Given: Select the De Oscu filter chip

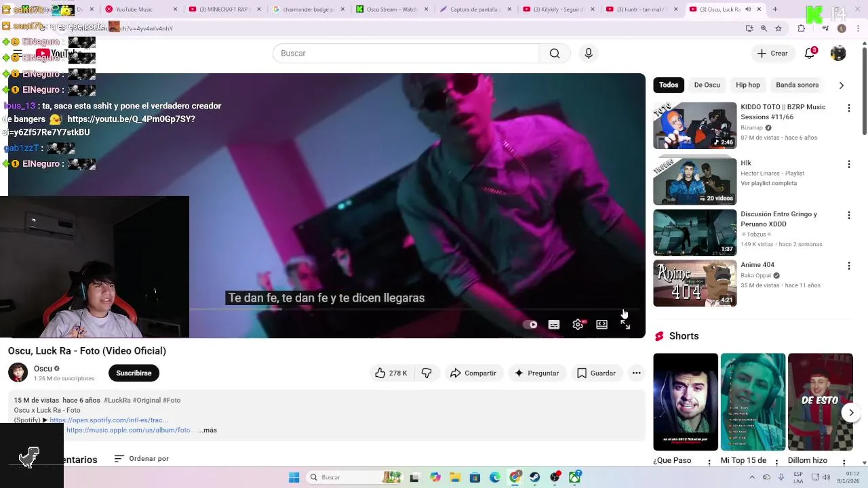Looking at the screenshot, I should tap(707, 85).
